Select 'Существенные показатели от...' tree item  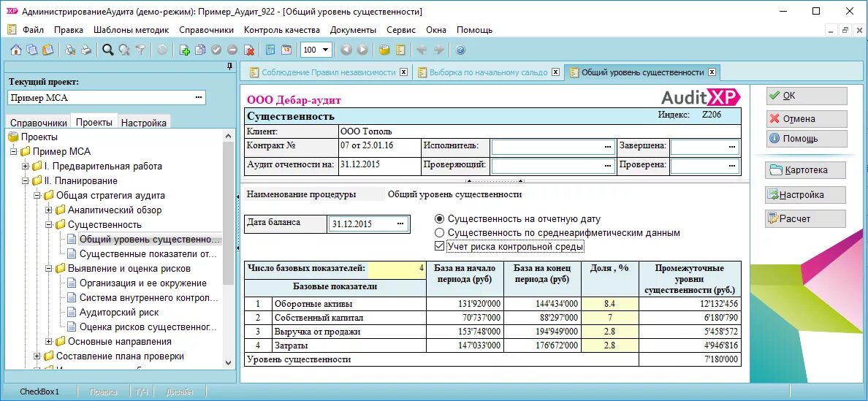148,254
